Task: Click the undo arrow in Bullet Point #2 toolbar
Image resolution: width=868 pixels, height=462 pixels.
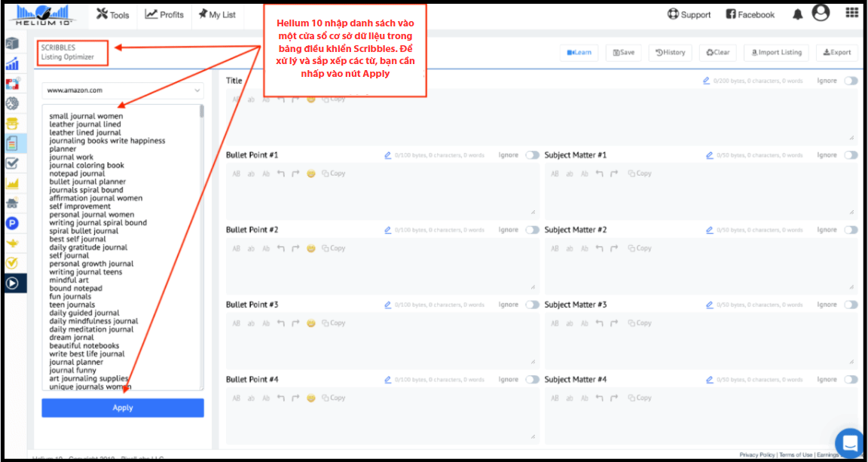Action: click(x=281, y=248)
